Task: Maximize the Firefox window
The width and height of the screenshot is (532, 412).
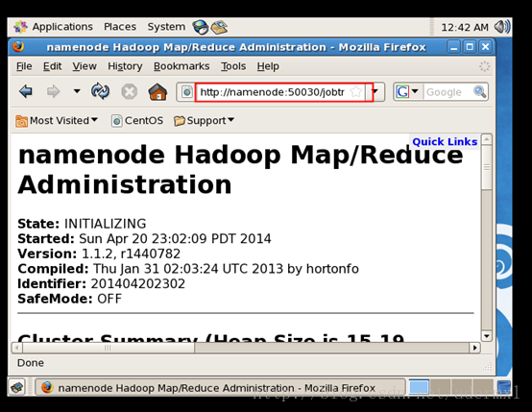Action: [x=470, y=47]
